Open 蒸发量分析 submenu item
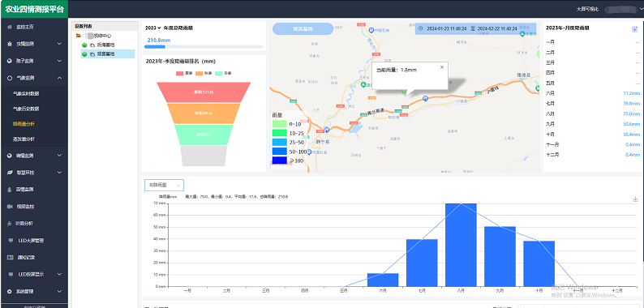The image size is (644, 308). (x=24, y=139)
